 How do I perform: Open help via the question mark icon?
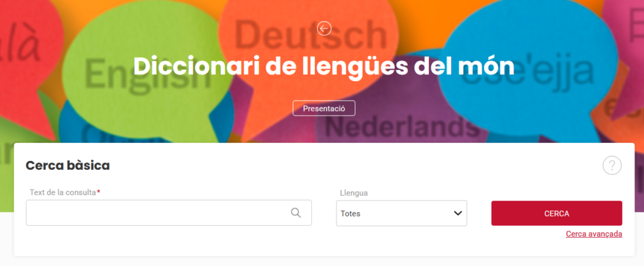(x=612, y=165)
